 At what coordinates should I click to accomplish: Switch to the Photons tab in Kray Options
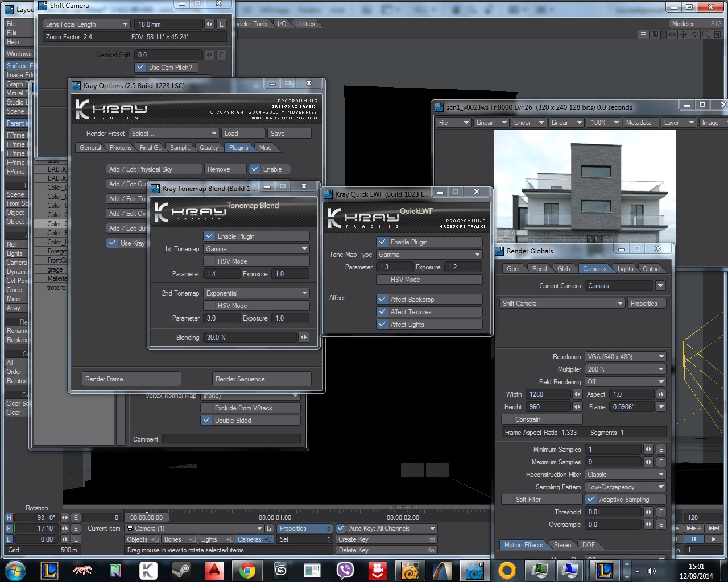(x=121, y=148)
